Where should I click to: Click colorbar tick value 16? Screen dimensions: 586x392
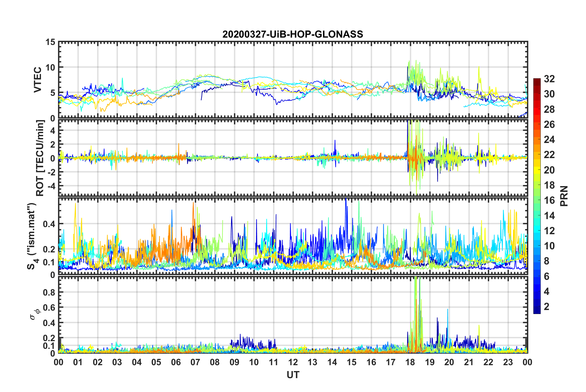(549, 200)
